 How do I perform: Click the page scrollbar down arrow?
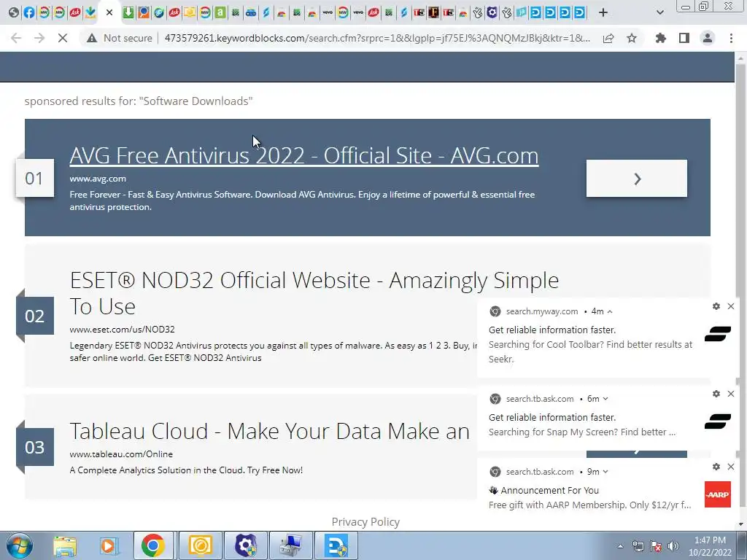740,524
